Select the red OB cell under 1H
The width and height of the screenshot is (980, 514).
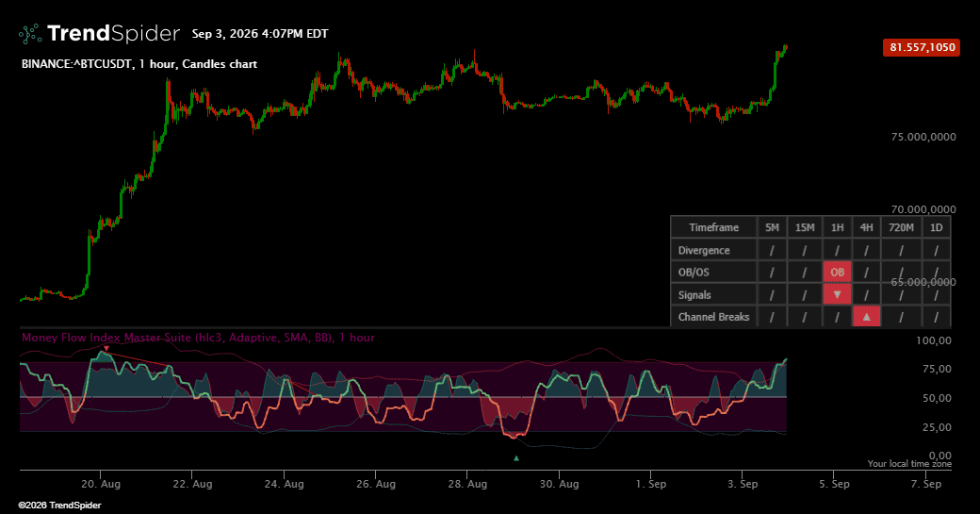click(837, 272)
